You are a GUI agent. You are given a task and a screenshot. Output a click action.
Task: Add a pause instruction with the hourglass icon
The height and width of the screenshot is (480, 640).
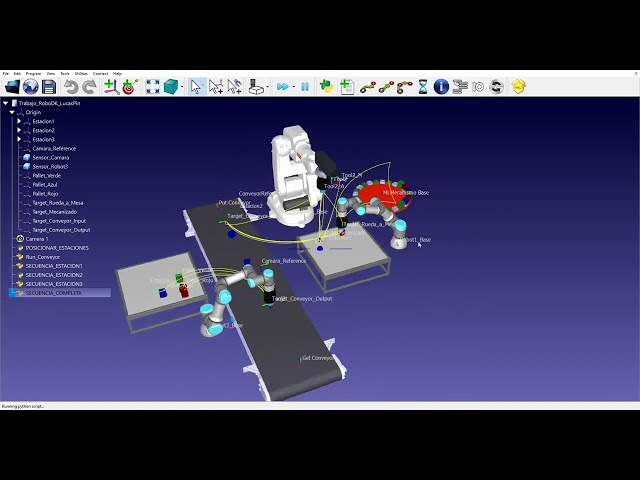423,87
